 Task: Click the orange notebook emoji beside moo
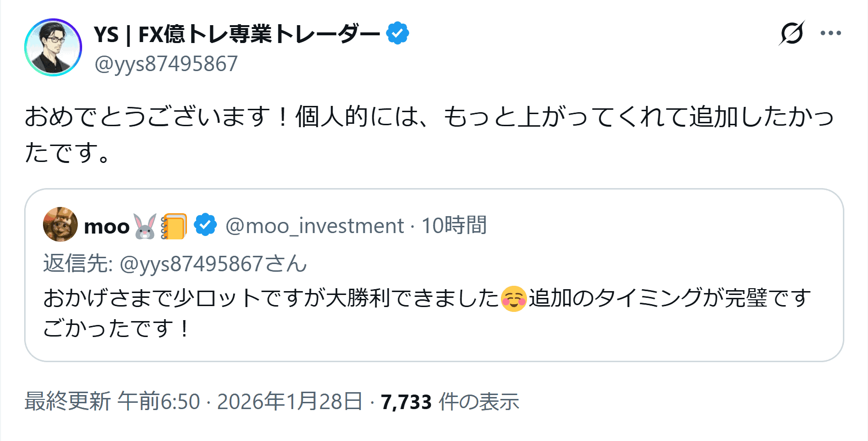click(x=174, y=226)
